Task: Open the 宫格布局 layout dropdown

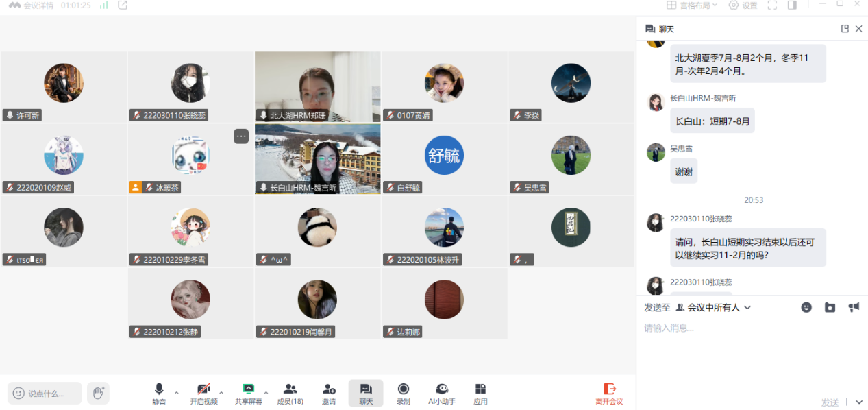Action: pyautogui.click(x=692, y=5)
